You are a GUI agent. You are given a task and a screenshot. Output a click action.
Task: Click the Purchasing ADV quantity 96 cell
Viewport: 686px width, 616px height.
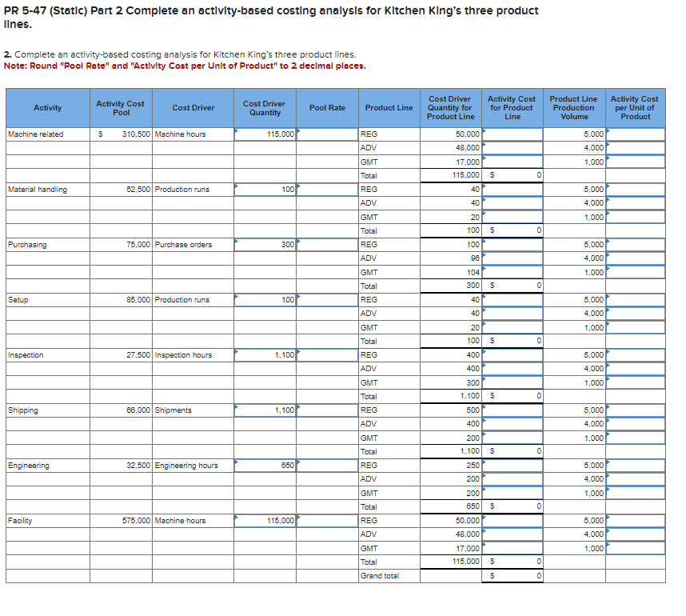(x=451, y=258)
